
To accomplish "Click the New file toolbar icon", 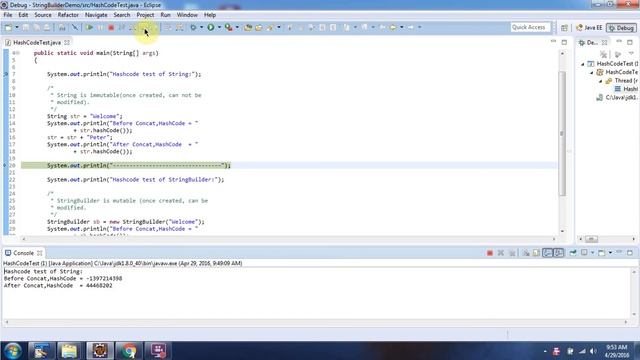I will pos(8,27).
